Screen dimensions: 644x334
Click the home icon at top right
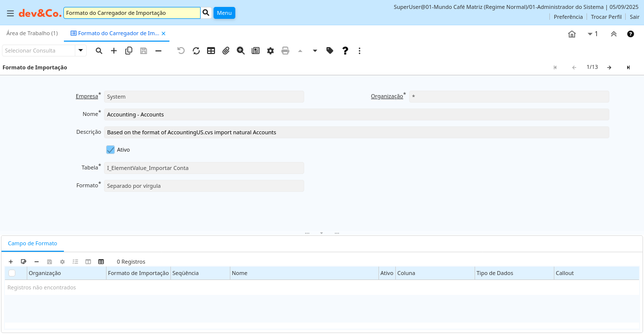click(572, 34)
